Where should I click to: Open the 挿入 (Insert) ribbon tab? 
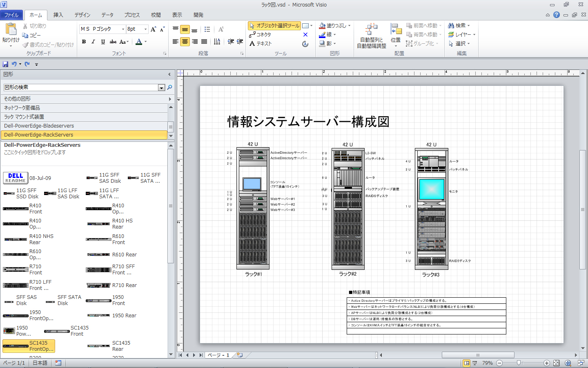[58, 15]
